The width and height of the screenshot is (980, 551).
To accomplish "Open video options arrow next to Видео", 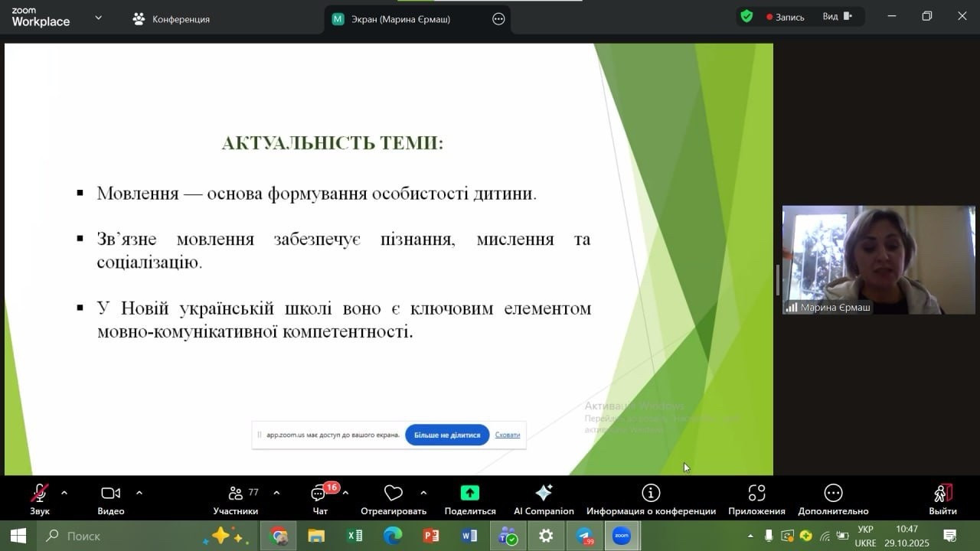I will coord(139,493).
